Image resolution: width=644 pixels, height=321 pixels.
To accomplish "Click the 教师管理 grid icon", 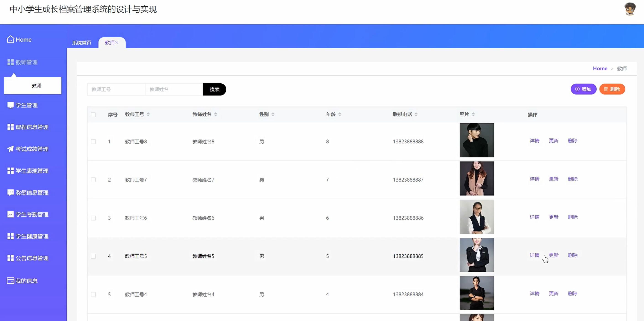I will [10, 62].
